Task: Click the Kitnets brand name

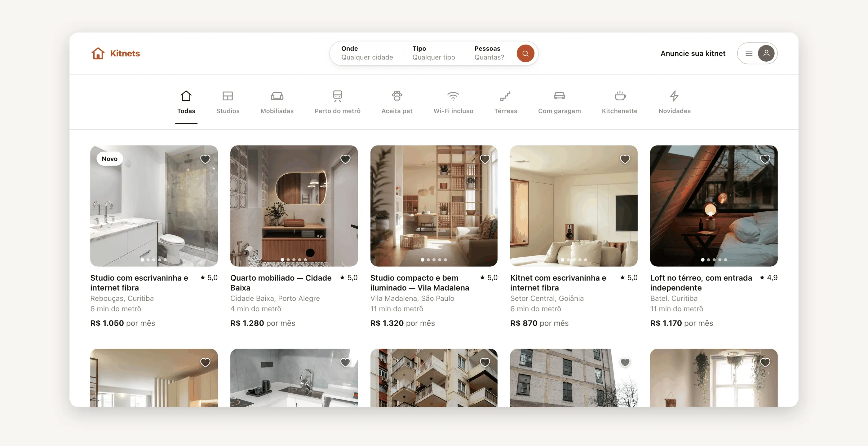Action: coord(125,53)
